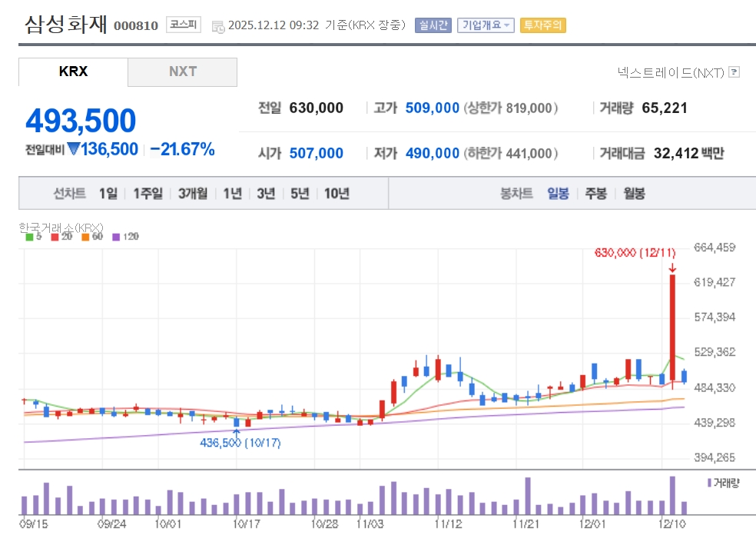The height and width of the screenshot is (555, 756).
Task: Switch candle chart to 주봉
Action: pos(596,194)
